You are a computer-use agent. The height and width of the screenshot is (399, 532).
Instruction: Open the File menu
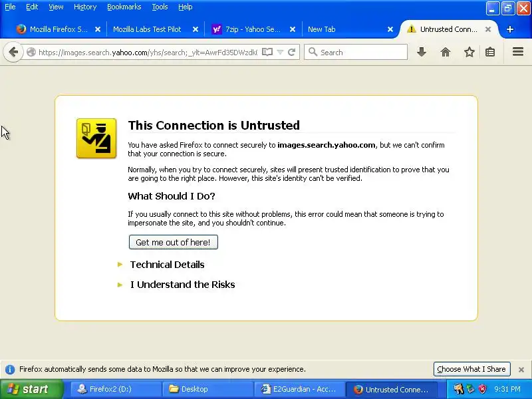pos(10,7)
